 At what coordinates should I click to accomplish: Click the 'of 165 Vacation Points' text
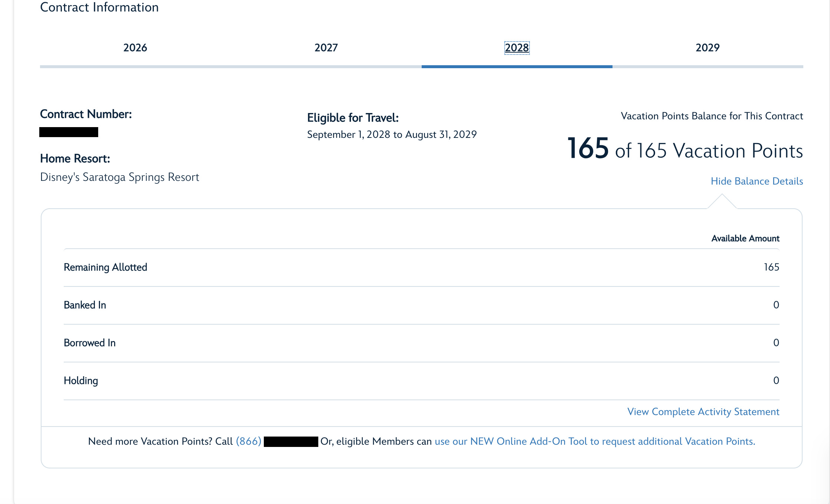coord(709,151)
